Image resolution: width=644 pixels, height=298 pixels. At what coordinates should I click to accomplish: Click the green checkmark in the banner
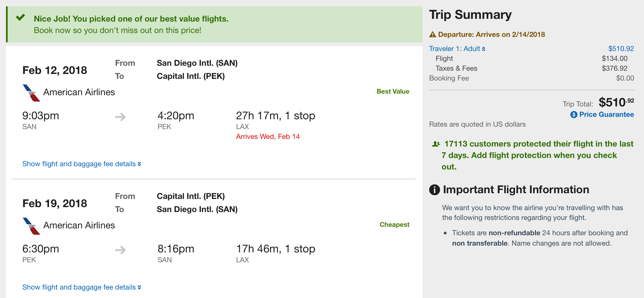coord(20,18)
